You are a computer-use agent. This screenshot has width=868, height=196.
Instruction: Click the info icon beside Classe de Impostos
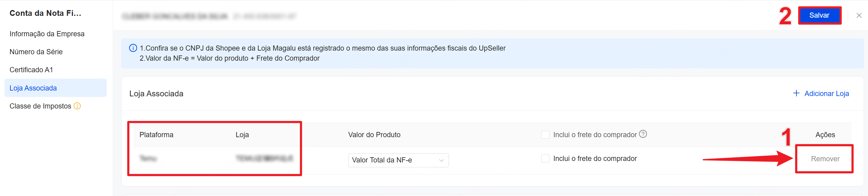pyautogui.click(x=77, y=106)
